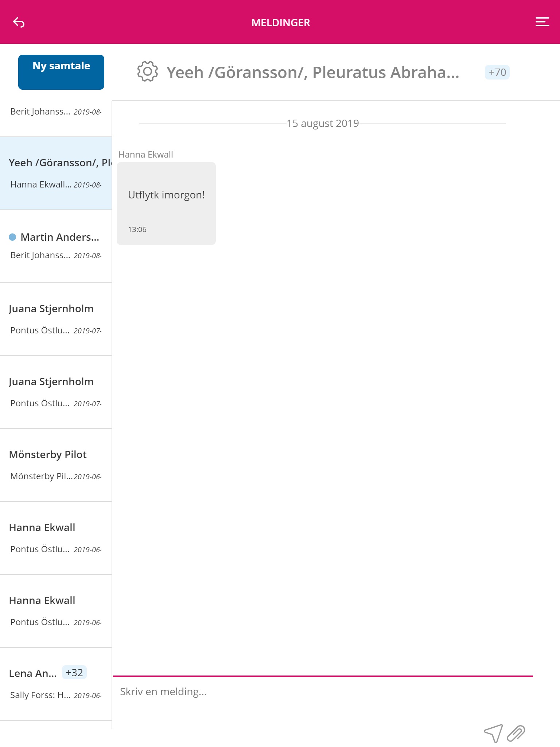The height and width of the screenshot is (747, 560).
Task: Click the +32 badge beside Lena An
Action: (74, 672)
